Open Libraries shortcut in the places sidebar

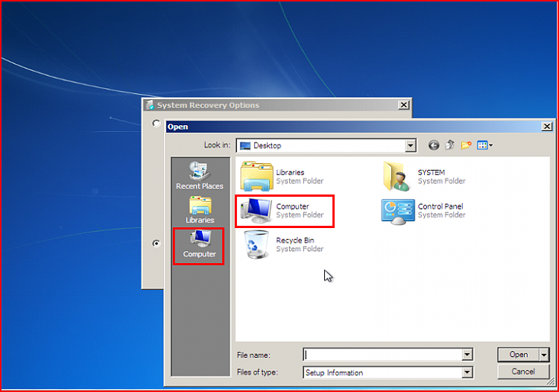click(x=200, y=210)
